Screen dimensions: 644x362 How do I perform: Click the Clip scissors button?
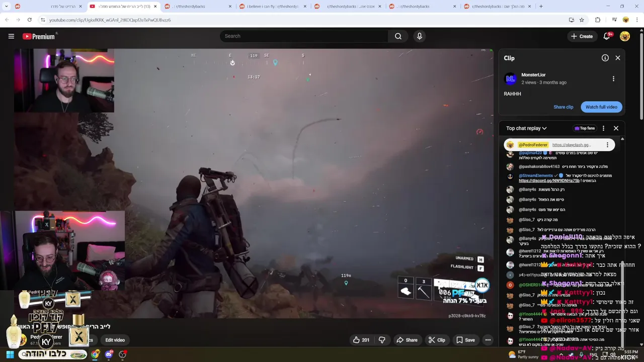[x=437, y=340]
